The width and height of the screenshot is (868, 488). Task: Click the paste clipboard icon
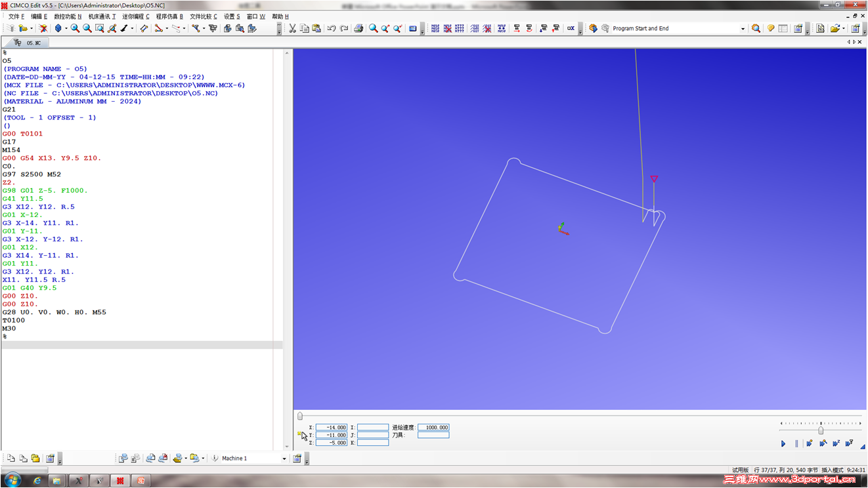[316, 28]
